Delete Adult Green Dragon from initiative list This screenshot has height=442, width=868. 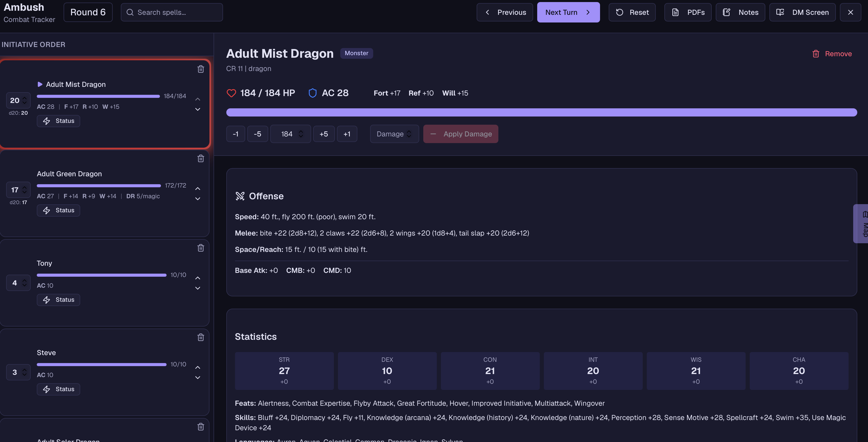pos(201,158)
